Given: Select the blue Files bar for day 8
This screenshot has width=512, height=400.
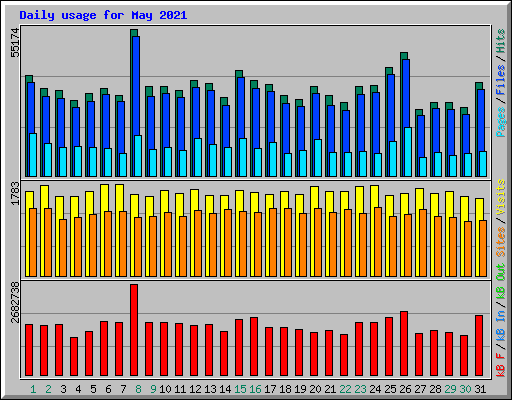Looking at the screenshot, I should pyautogui.click(x=136, y=86).
